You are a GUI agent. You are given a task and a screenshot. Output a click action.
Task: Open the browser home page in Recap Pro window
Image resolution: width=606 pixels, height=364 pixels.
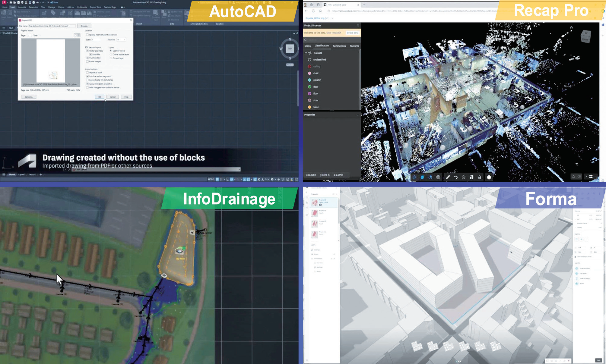[320, 11]
